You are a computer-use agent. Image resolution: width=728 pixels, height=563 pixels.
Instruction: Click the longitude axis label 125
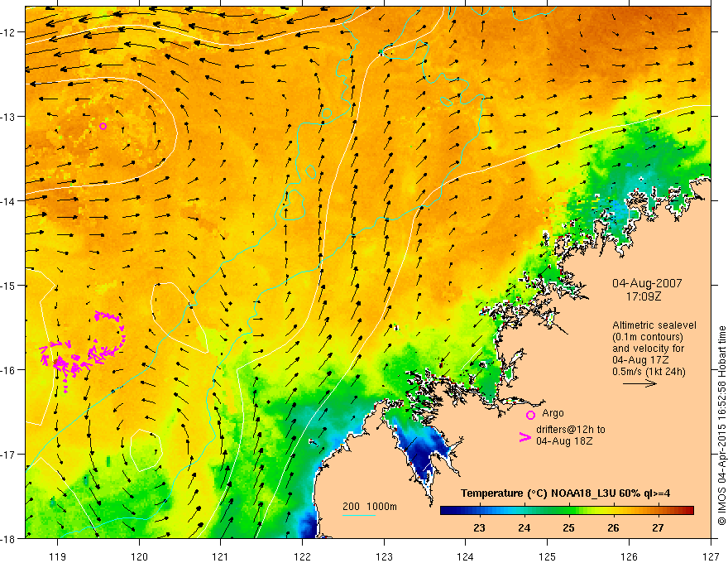(x=548, y=556)
